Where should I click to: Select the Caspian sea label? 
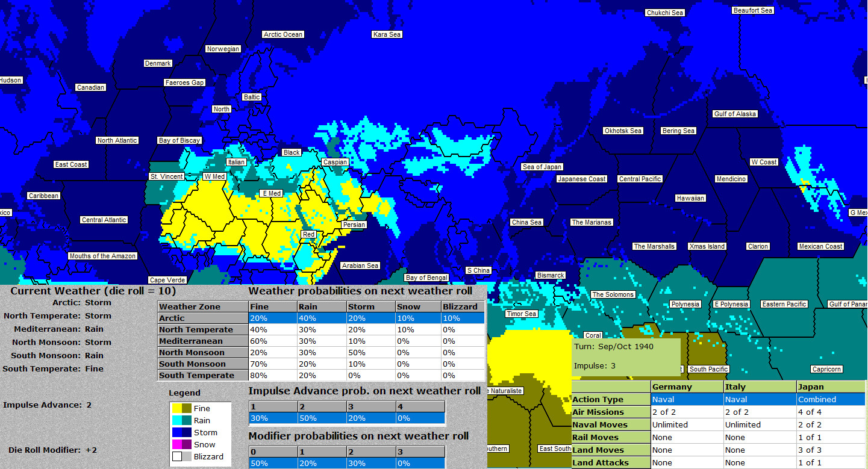click(335, 162)
